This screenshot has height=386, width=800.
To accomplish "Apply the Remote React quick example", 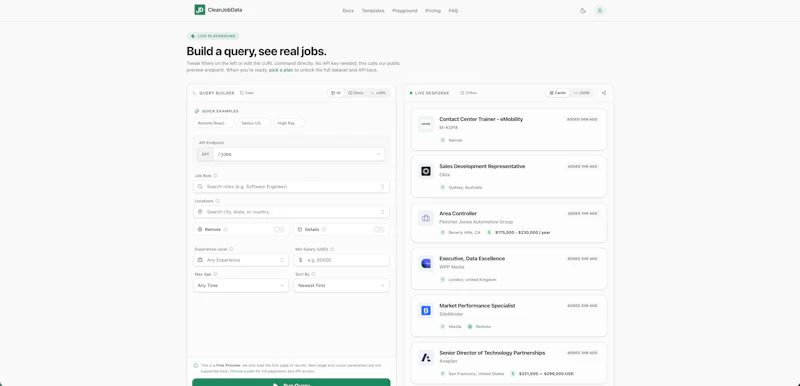I will (x=214, y=123).
